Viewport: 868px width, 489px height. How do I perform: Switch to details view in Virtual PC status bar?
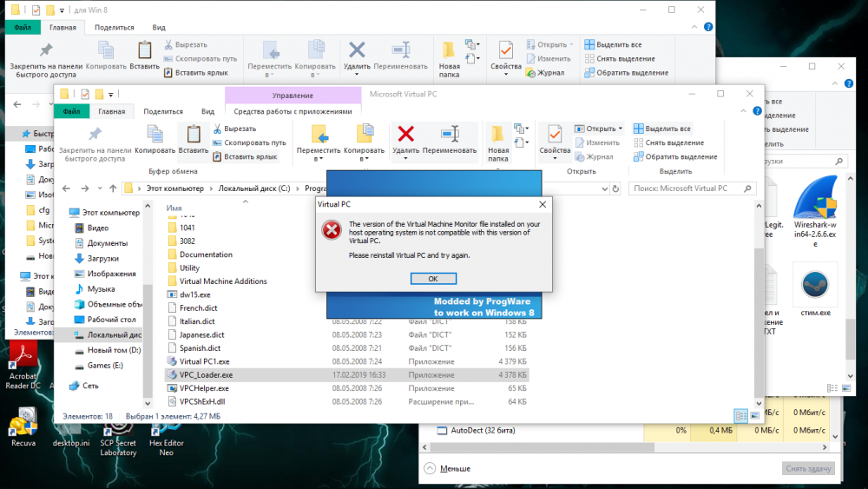coord(740,415)
